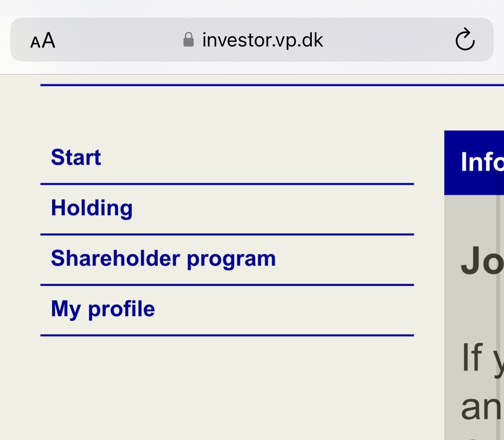This screenshot has width=504, height=440.
Task: Click the blank area beneath the navigation menu
Action: pos(215,387)
